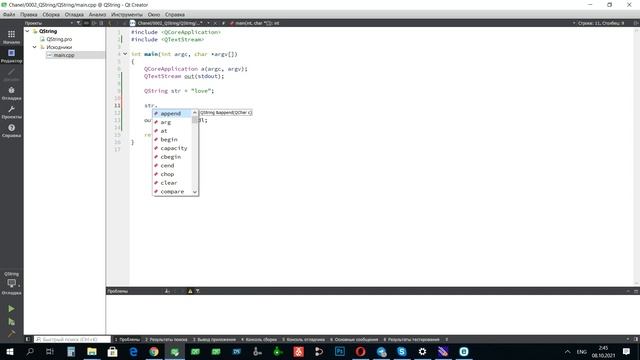Choose 'append' in the completion list
The height and width of the screenshot is (360, 640).
click(x=172, y=113)
